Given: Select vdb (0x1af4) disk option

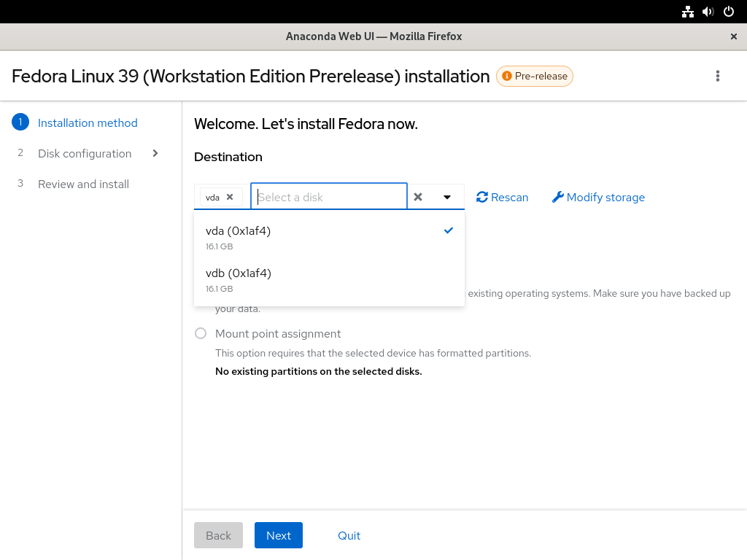Looking at the screenshot, I should point(329,280).
